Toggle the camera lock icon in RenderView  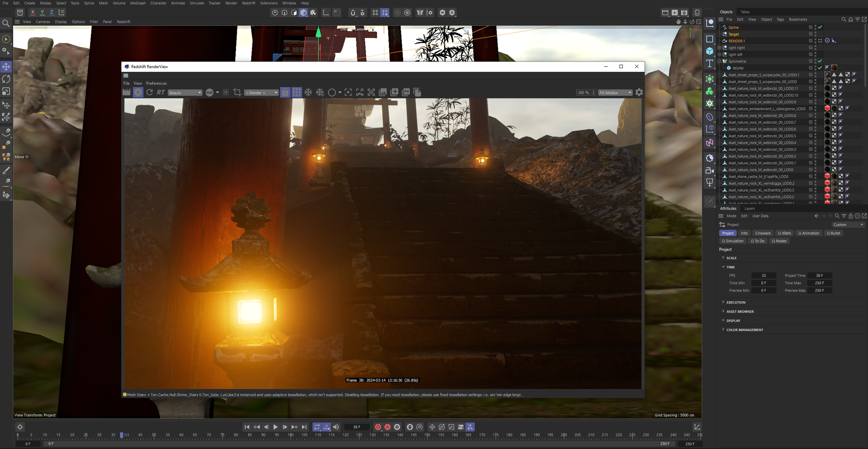click(285, 92)
